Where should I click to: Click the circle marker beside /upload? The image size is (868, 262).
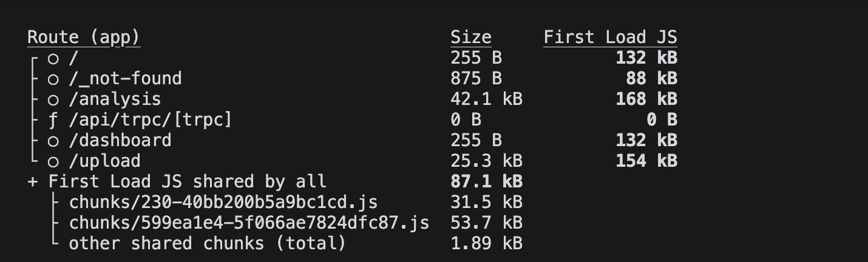pyautogui.click(x=53, y=161)
